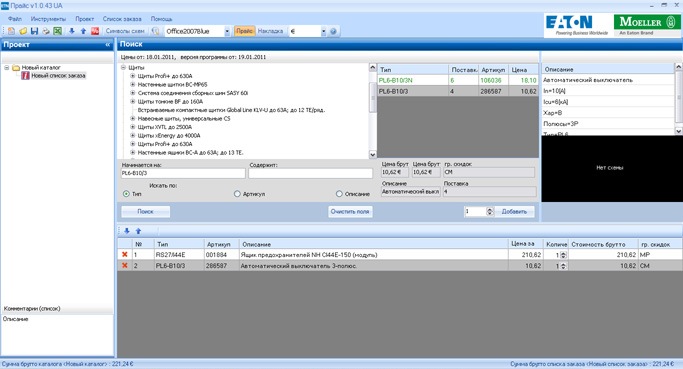This screenshot has width=683, height=369.
Task: Open the Список заказа menu
Action: (x=122, y=19)
